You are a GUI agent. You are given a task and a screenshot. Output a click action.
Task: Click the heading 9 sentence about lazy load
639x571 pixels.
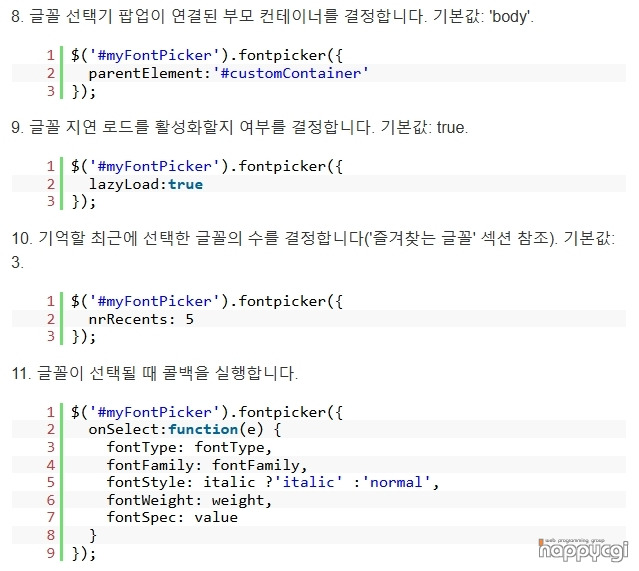[240, 128]
